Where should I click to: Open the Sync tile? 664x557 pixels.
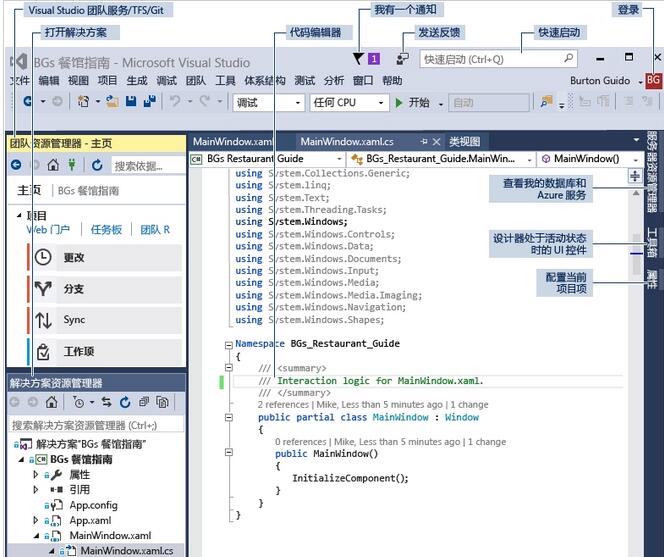(107, 320)
